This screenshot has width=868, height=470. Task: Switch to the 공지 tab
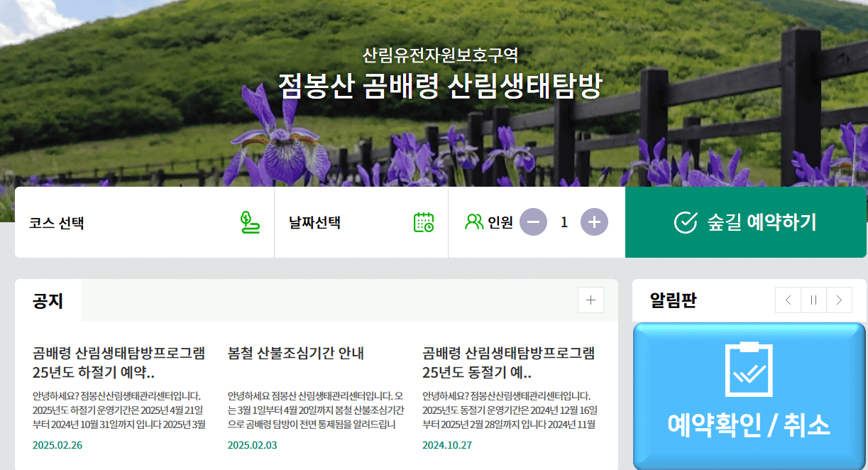[x=48, y=300]
